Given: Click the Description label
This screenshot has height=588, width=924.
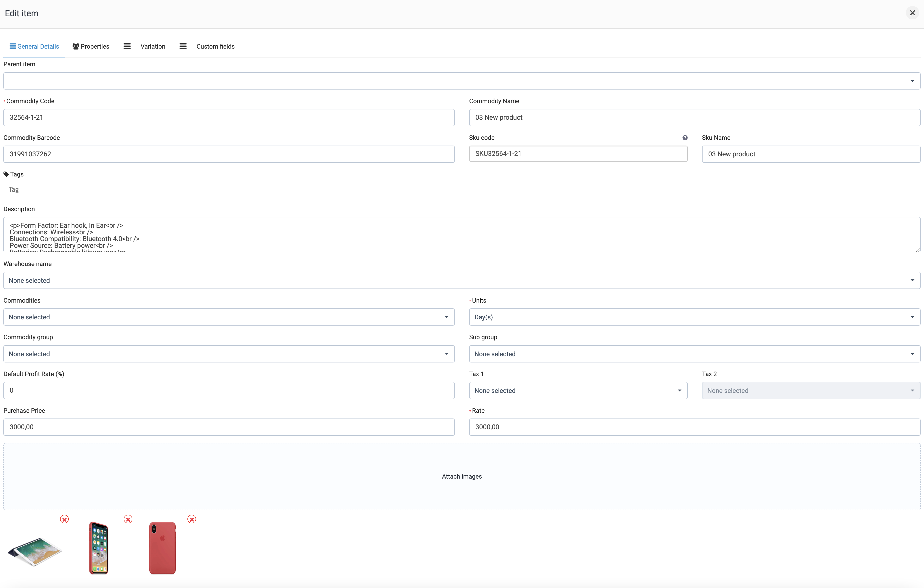Looking at the screenshot, I should pyautogui.click(x=19, y=209).
